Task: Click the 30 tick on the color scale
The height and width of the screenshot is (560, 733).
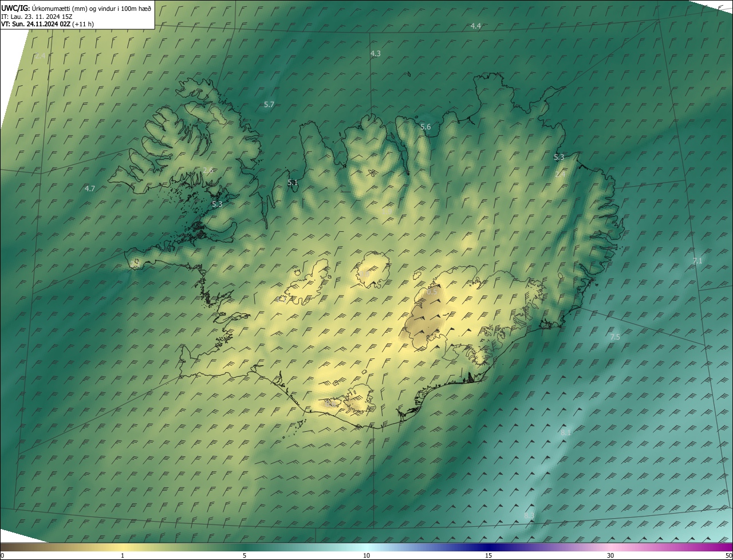Action: click(x=610, y=555)
